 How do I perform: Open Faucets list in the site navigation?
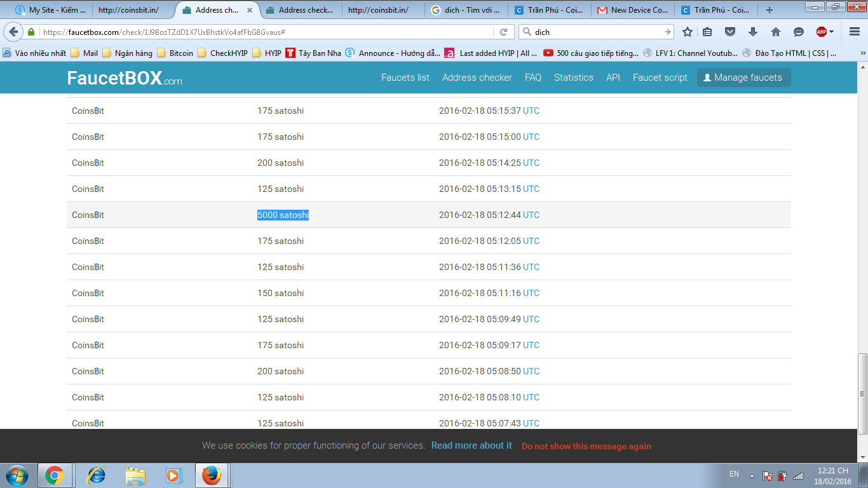[405, 78]
